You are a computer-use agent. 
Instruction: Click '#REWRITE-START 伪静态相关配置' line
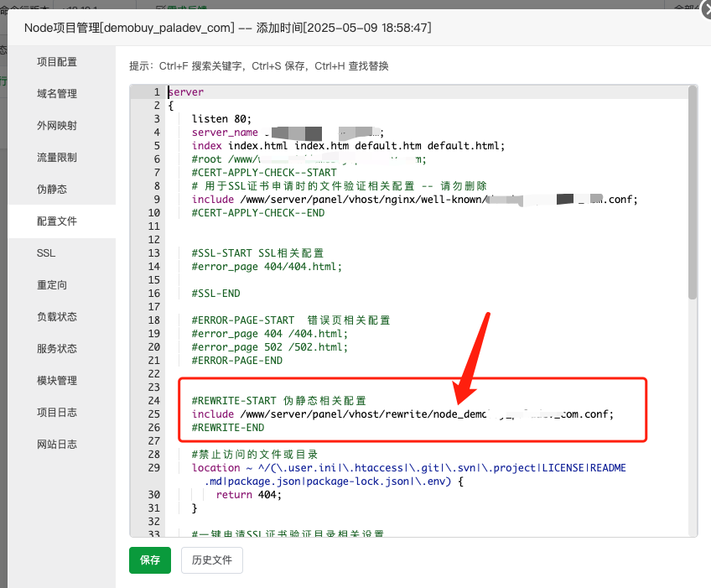pyautogui.click(x=279, y=401)
